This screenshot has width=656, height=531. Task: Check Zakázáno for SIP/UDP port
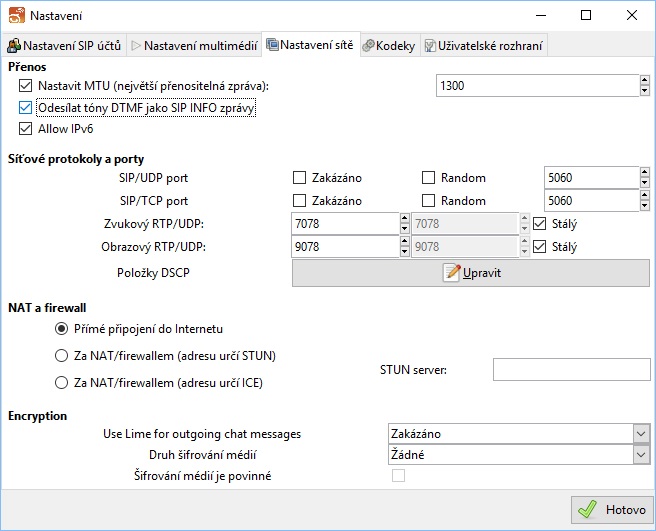pyautogui.click(x=299, y=178)
